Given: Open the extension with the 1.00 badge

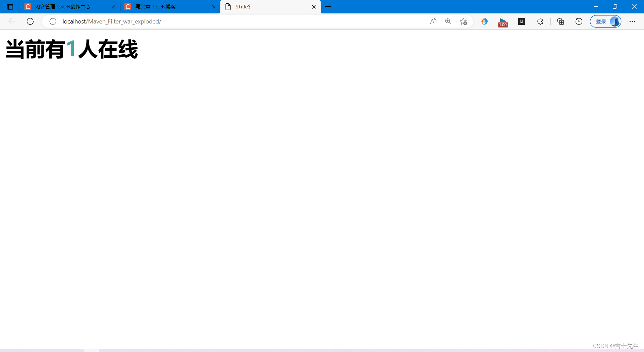Looking at the screenshot, I should click(503, 22).
